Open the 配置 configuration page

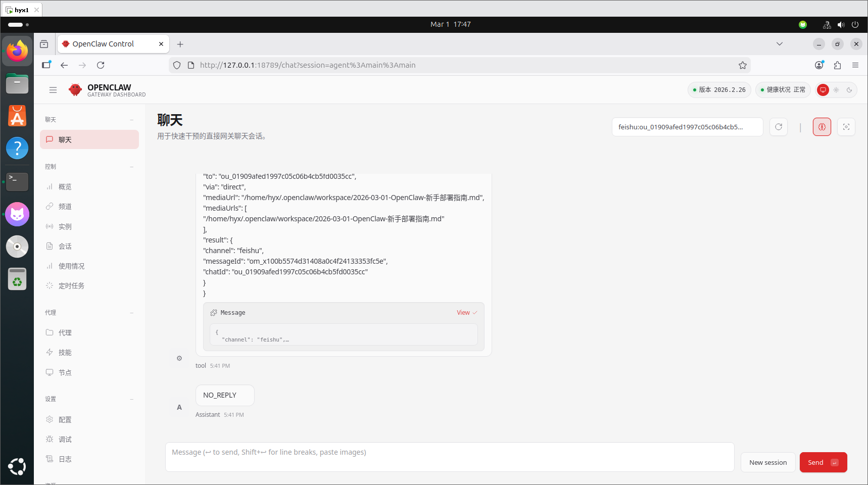pos(89,419)
